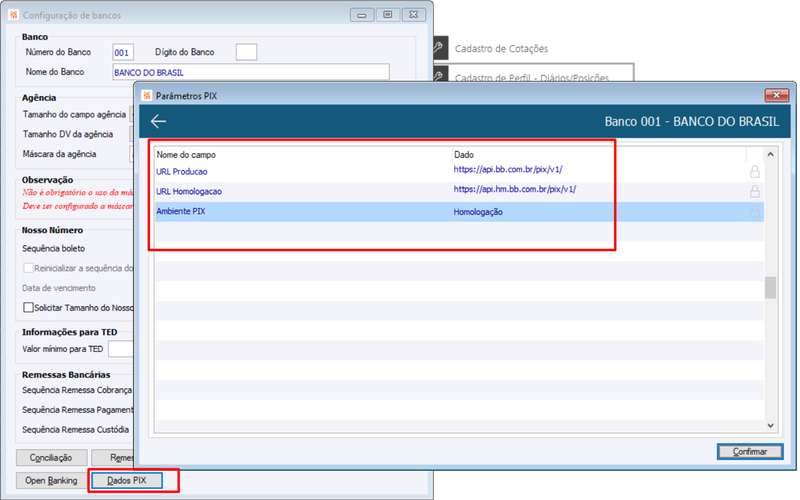The image size is (800, 500).
Task: Click the Valor mínimo para TED field
Action: [x=121, y=349]
